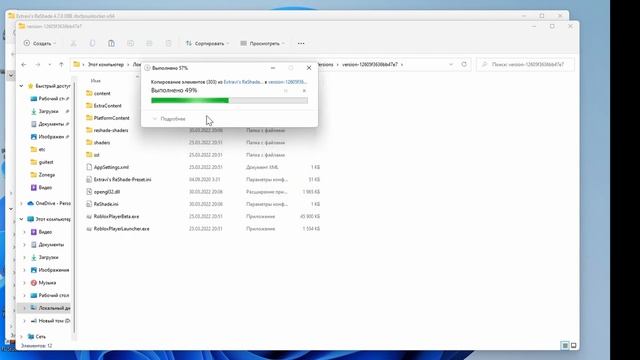Click the AppSettings.xml file icon
This screenshot has width=640, height=360.
pos(89,167)
